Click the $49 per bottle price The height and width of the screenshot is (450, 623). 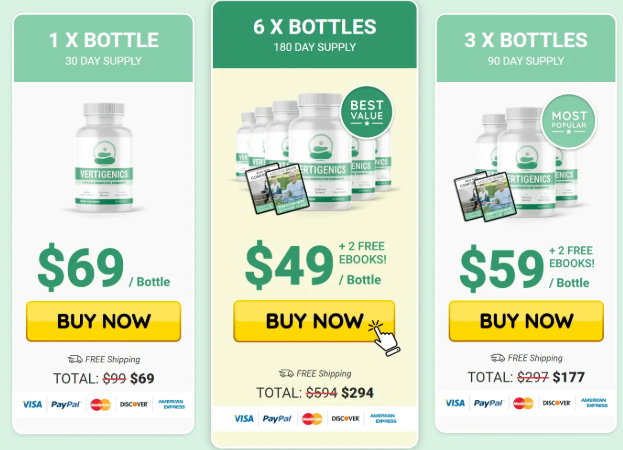tap(289, 264)
